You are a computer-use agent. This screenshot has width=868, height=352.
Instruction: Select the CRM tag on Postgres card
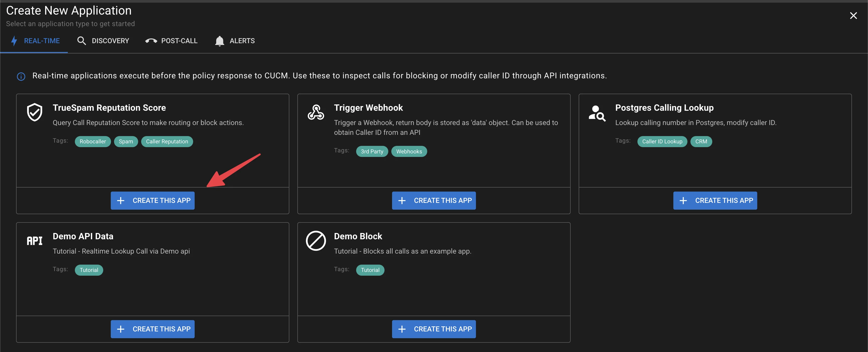(701, 141)
